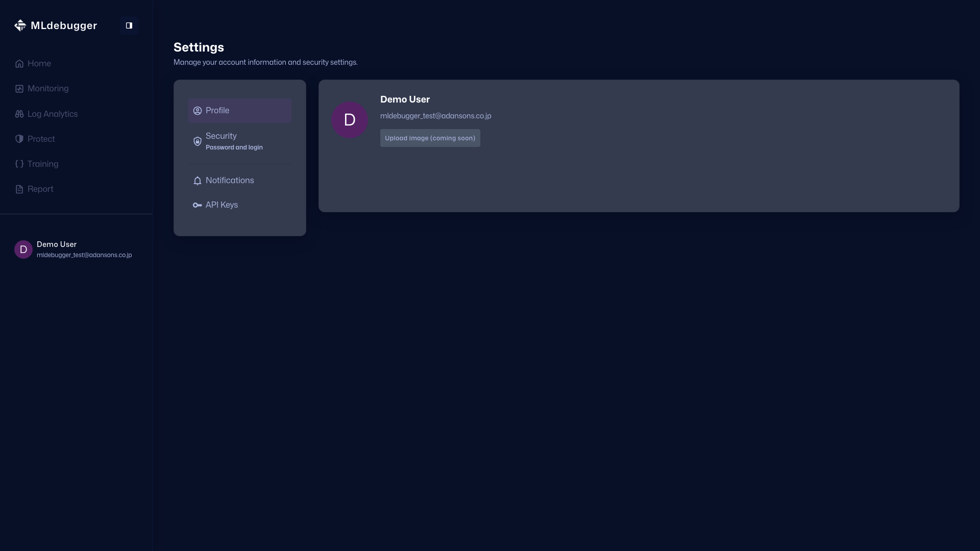Click the MLdebugger logo icon
The image size is (980, 551).
click(x=20, y=26)
